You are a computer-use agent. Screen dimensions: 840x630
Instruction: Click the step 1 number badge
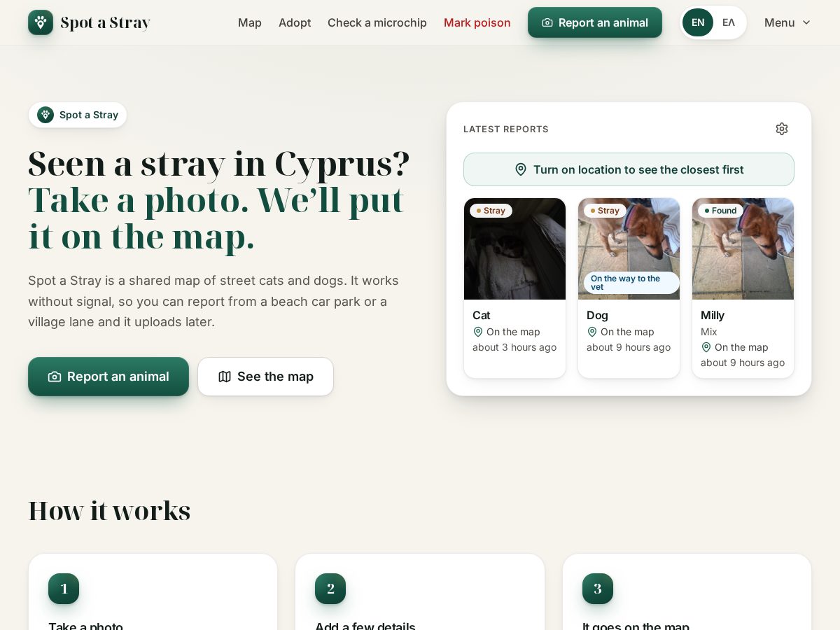tap(64, 589)
